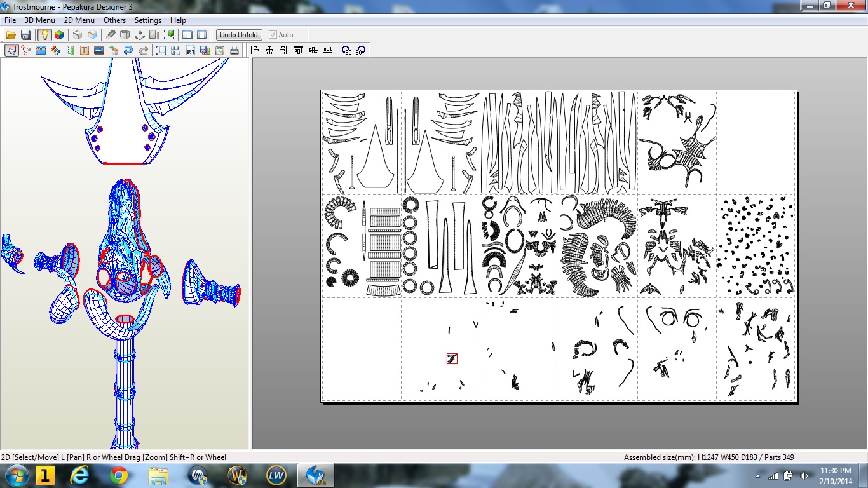The height and width of the screenshot is (488, 868).
Task: Select the text input T tool
Action: (85, 50)
